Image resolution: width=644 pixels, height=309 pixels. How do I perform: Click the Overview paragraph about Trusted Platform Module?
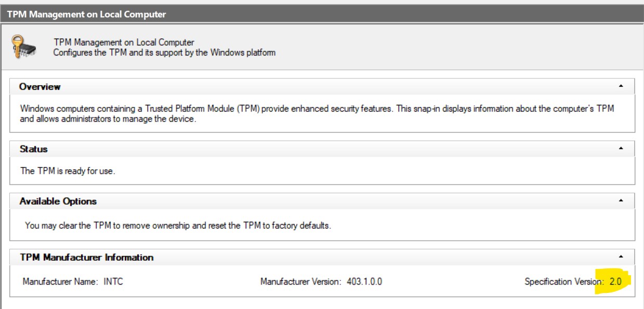click(x=317, y=113)
